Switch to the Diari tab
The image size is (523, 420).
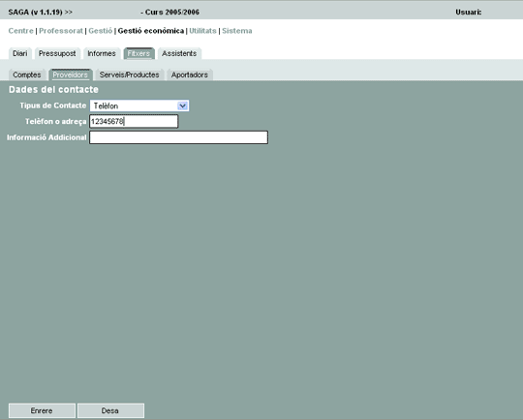tap(20, 53)
